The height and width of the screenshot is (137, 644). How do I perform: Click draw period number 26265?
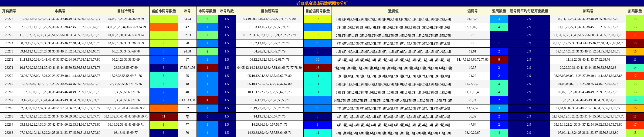click(9, 116)
